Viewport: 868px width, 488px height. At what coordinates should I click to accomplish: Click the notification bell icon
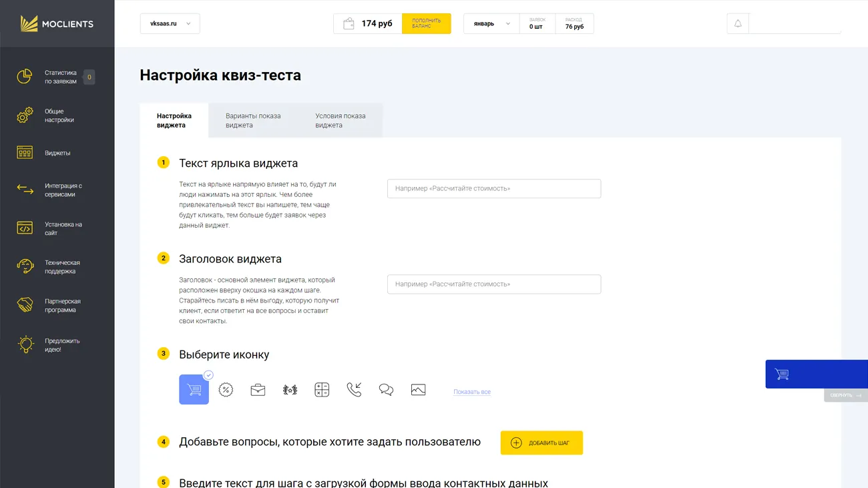738,24
